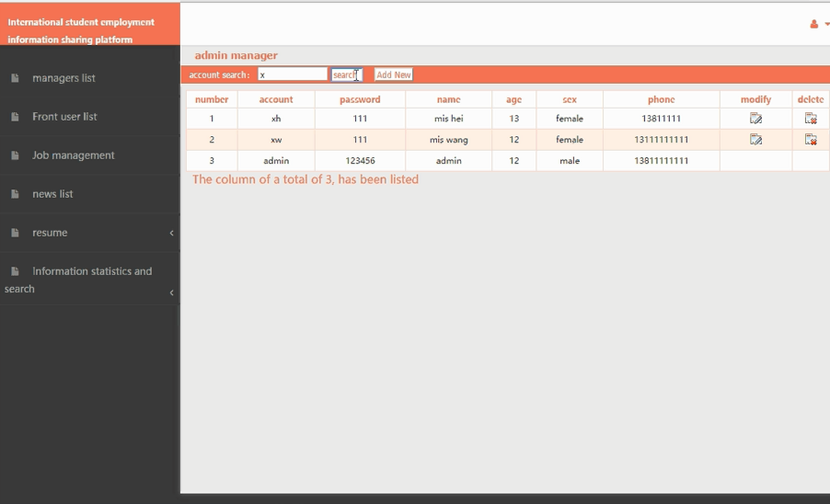This screenshot has height=504, width=830.
Task: Click the modify column header
Action: [x=755, y=99]
